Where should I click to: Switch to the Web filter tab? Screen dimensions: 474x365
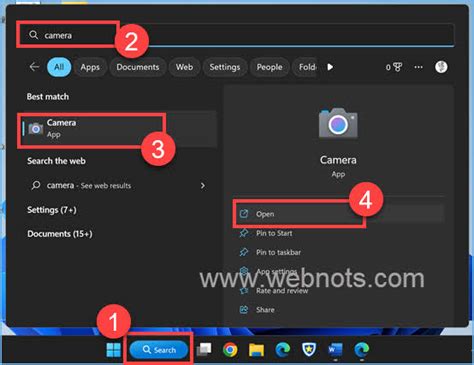184,67
